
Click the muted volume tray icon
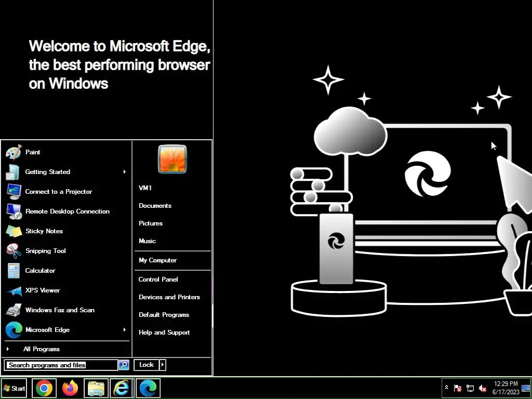pyautogui.click(x=482, y=388)
